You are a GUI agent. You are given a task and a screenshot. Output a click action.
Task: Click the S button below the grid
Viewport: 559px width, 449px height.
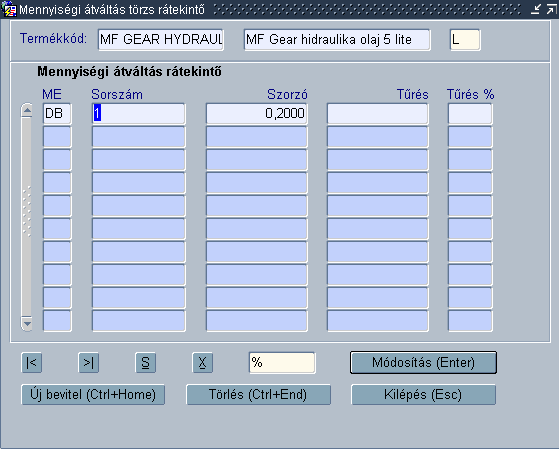click(x=145, y=363)
